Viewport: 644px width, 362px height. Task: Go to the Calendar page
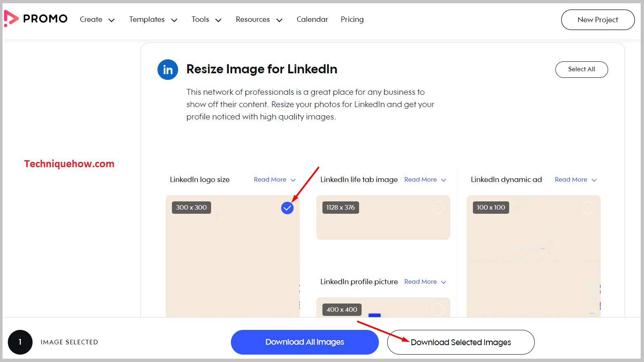click(x=312, y=19)
